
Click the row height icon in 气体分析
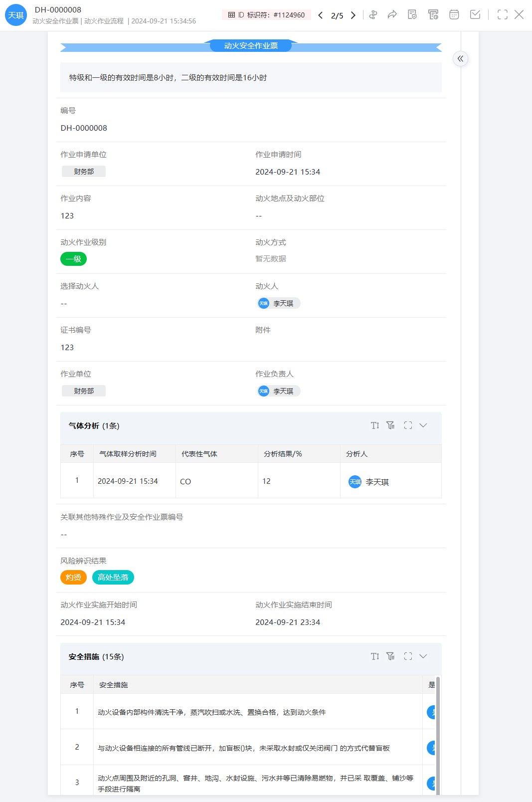375,425
